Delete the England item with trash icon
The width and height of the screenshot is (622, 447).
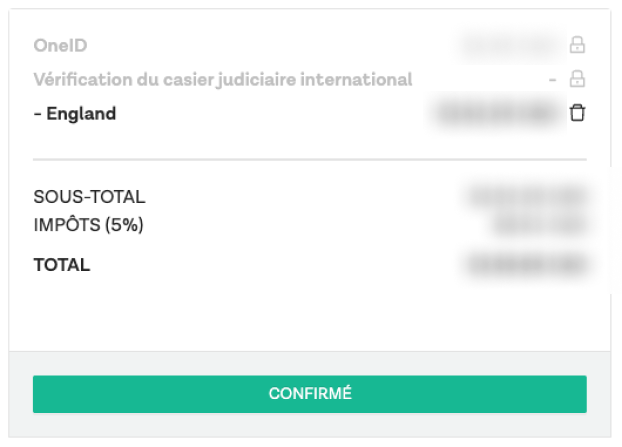[x=576, y=113]
